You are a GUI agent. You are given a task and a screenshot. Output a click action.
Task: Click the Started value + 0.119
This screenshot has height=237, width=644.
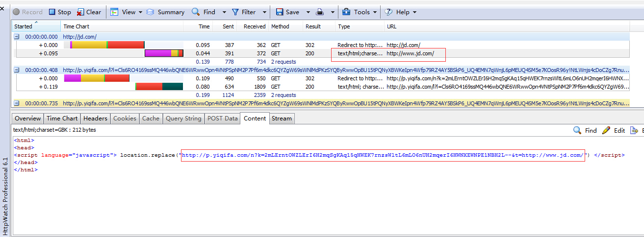pos(49,87)
